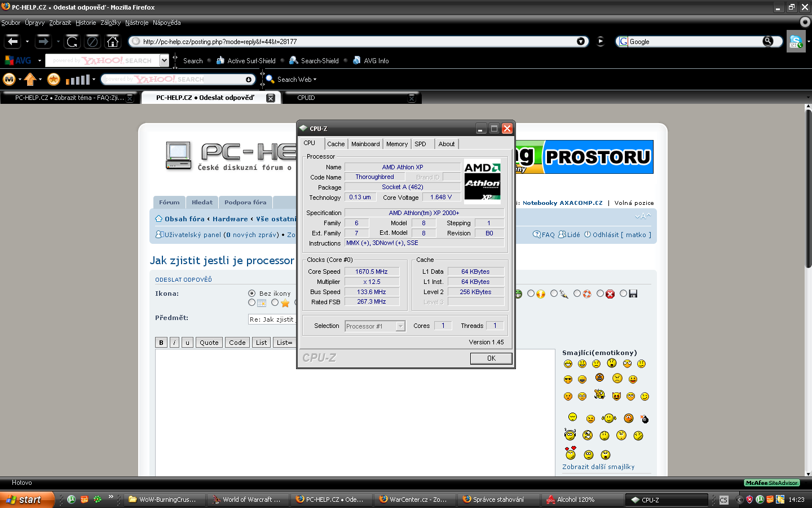Image resolution: width=812 pixels, height=508 pixels.
Task: Go forward with the Firefox forward arrow
Action: coord(43,41)
